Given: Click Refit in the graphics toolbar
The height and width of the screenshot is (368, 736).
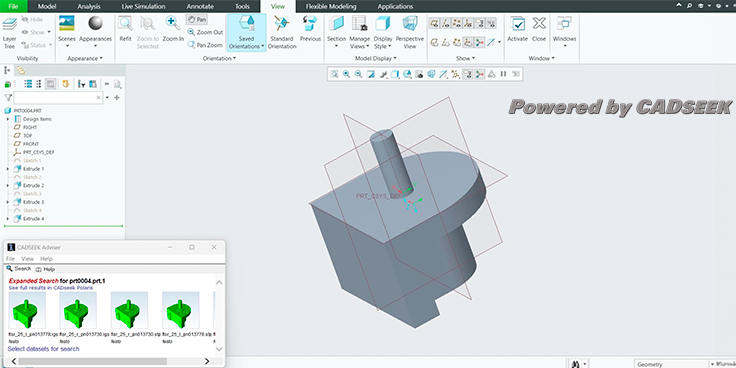Looking at the screenshot, I should click(334, 74).
